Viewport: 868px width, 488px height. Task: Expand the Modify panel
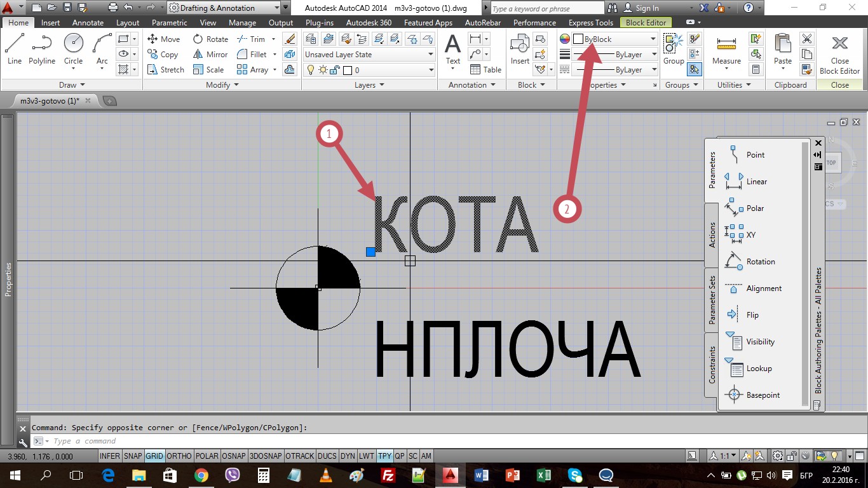coord(222,85)
